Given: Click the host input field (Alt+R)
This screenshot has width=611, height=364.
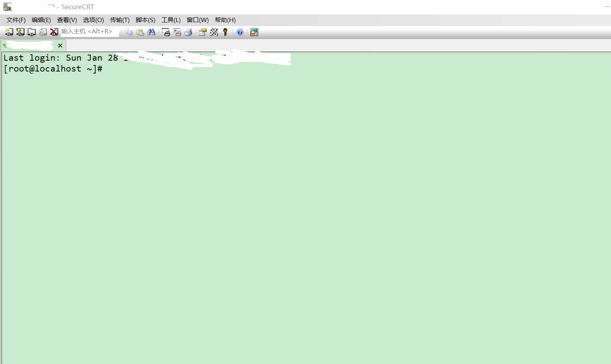Looking at the screenshot, I should point(90,32).
